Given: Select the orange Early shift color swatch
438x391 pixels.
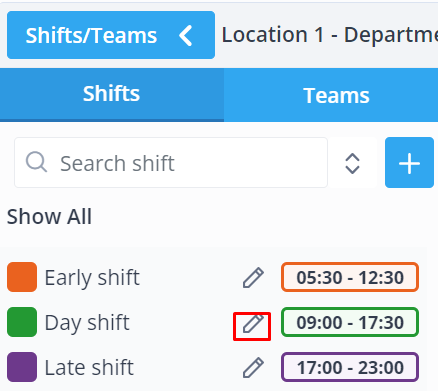Looking at the screenshot, I should coord(22,277).
